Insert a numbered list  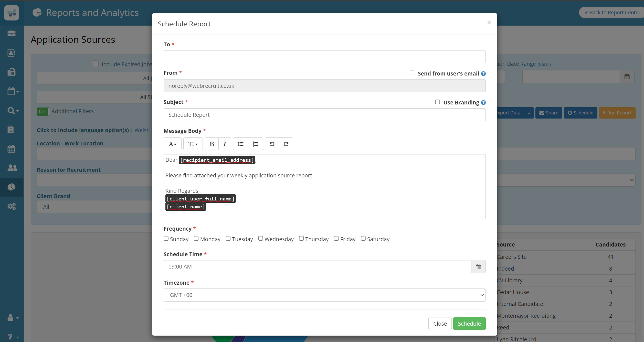(x=255, y=144)
